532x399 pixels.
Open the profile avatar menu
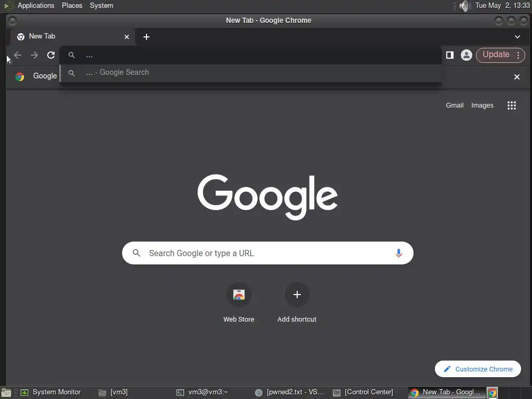pyautogui.click(x=466, y=55)
